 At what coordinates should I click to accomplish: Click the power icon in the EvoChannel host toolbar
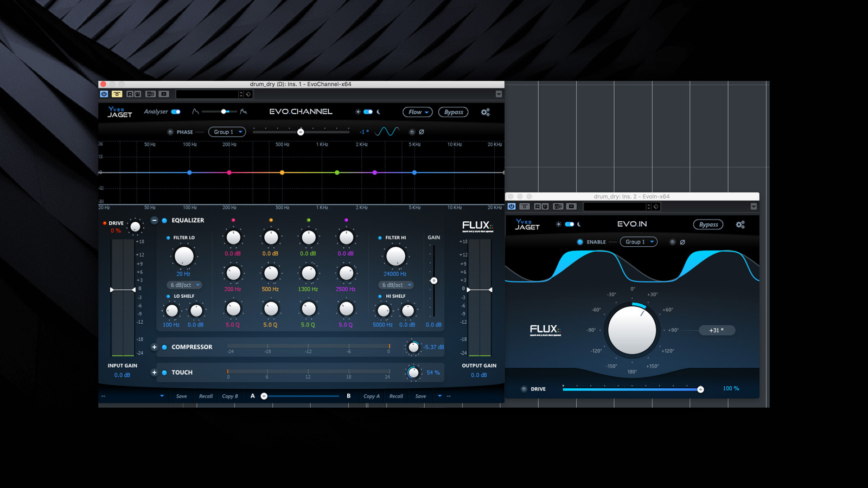click(104, 94)
